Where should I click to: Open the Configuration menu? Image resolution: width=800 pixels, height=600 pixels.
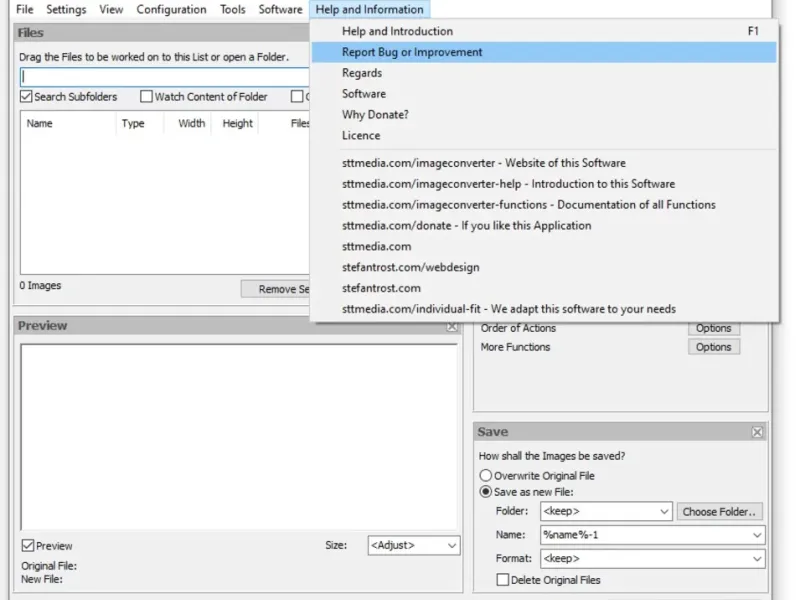point(171,9)
